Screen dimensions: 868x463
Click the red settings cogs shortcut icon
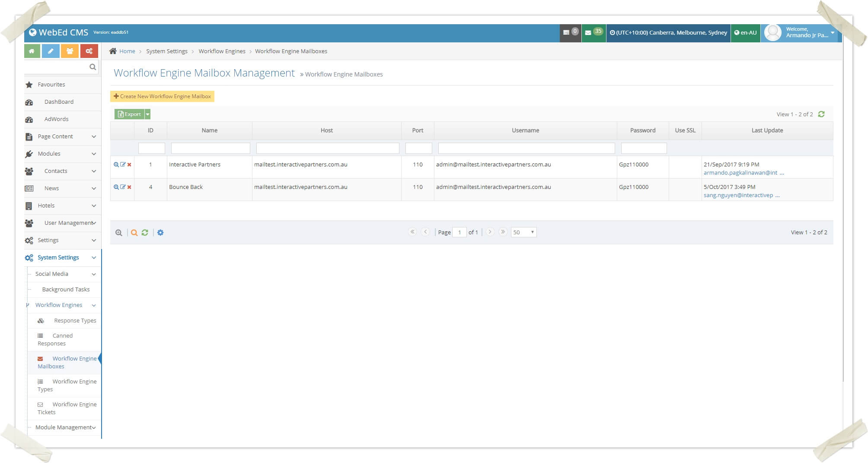click(89, 51)
